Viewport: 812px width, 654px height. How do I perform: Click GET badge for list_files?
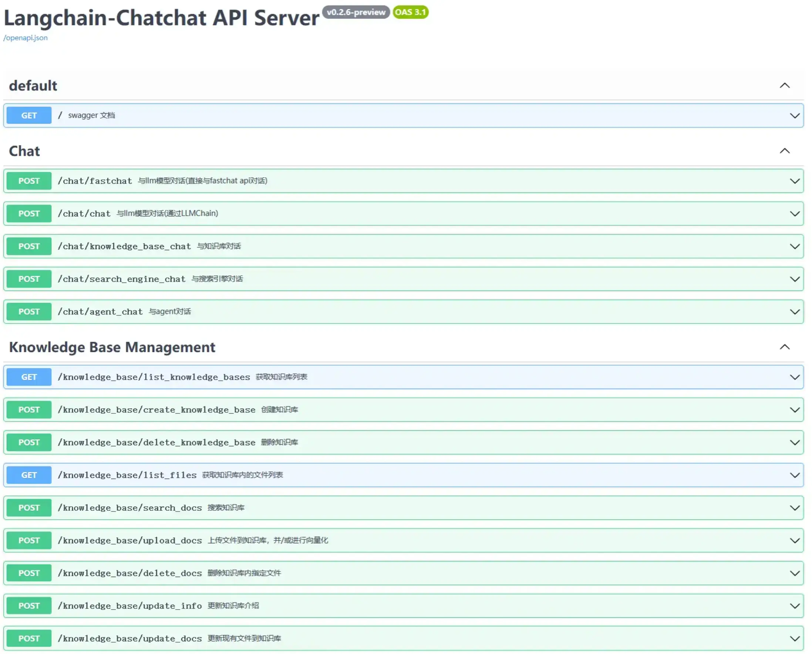tap(29, 475)
